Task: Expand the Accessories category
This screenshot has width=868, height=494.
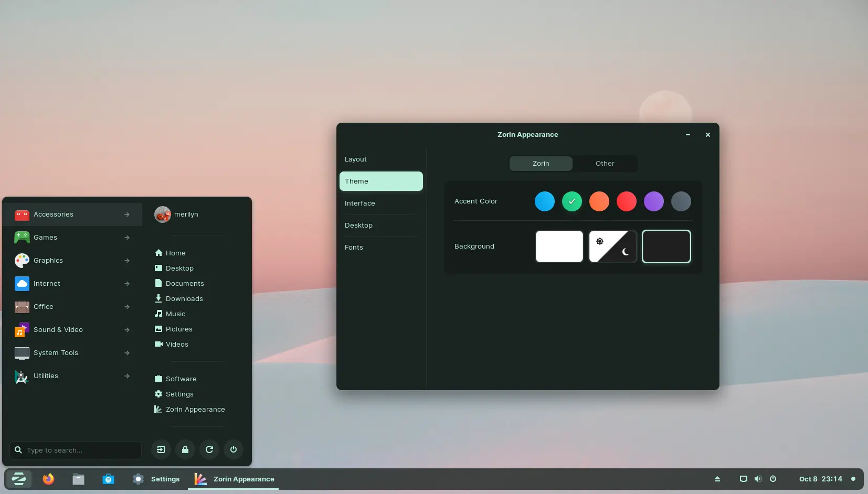Action: point(72,214)
